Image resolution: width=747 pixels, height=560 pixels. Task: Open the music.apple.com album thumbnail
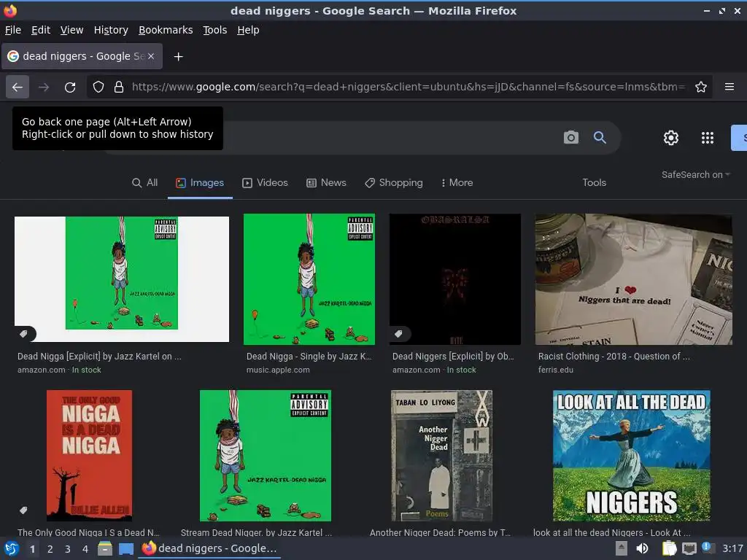tap(309, 279)
